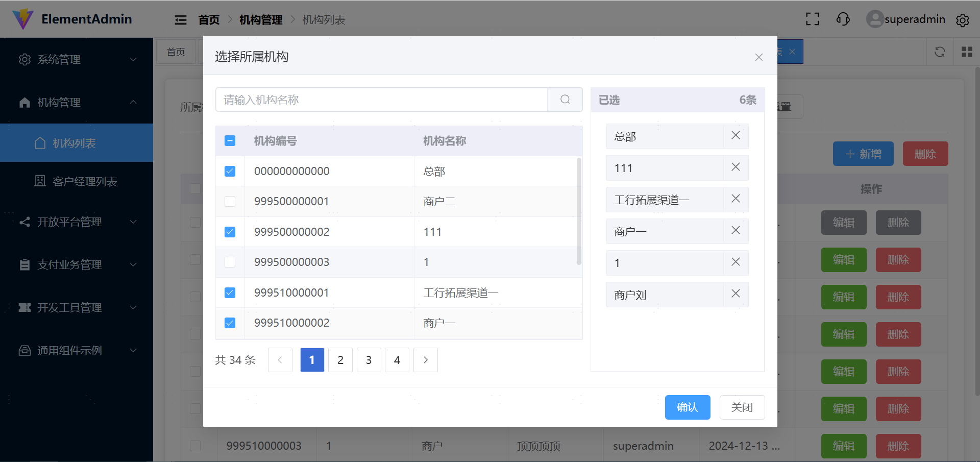Open the settings gear in header
This screenshot has height=462, width=980.
963,20
